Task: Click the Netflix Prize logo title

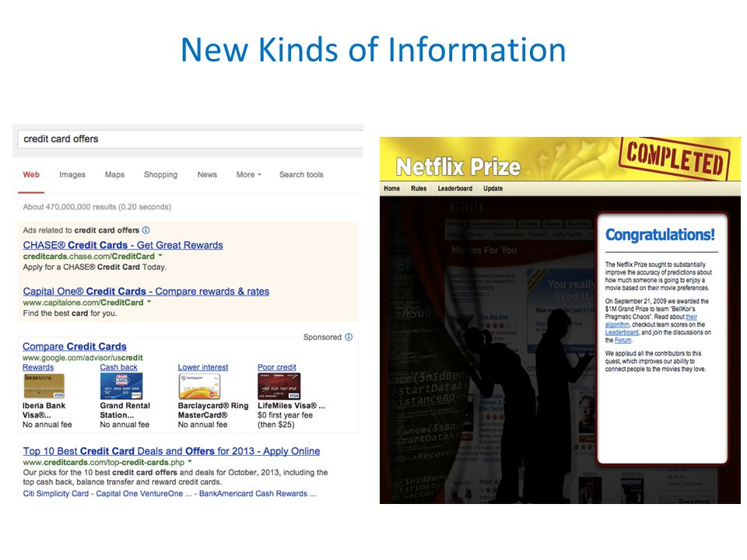Action: (458, 166)
